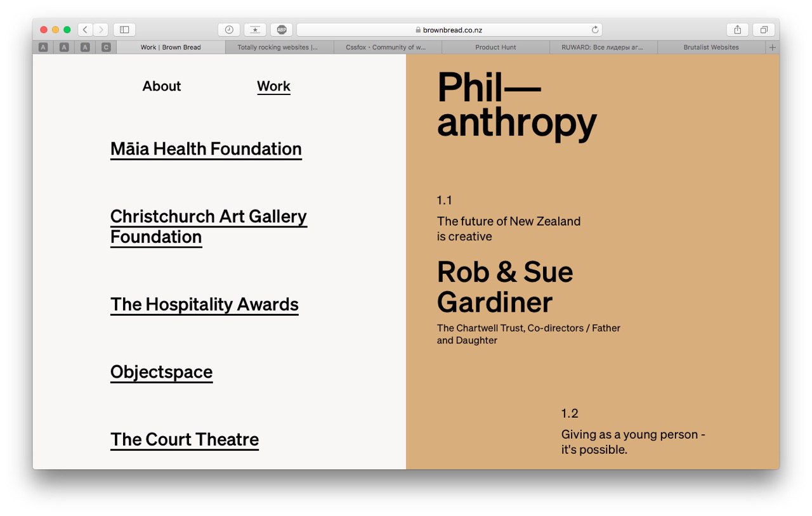Go forward with Safari's forward arrow
The width and height of the screenshot is (812, 516).
click(x=101, y=30)
